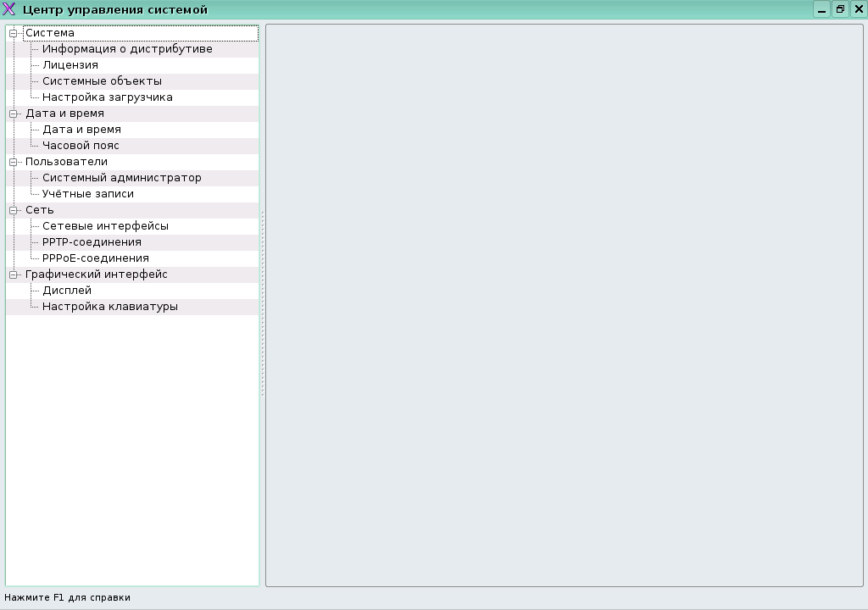
Task: Collapse the Дата и время branch
Action: pyautogui.click(x=14, y=114)
